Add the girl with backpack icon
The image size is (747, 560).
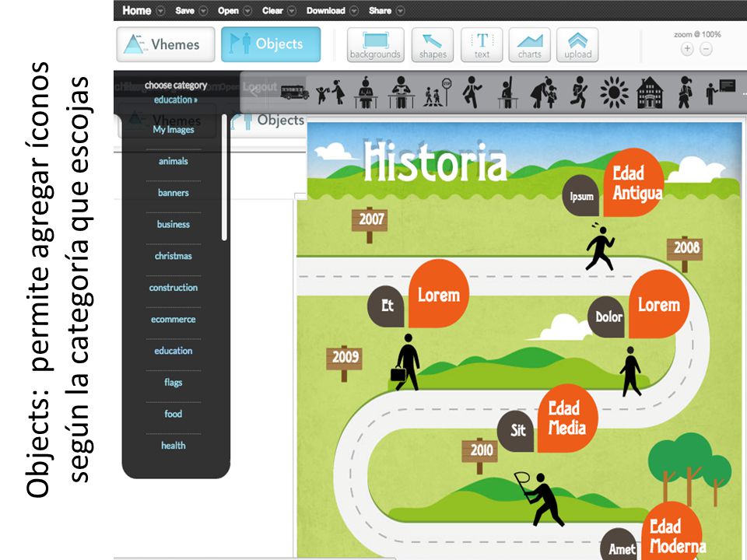(x=685, y=92)
